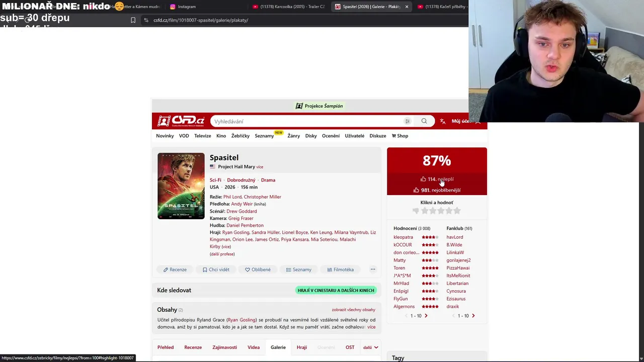
Task: Open the Seznamy menu item
Action: point(264,136)
